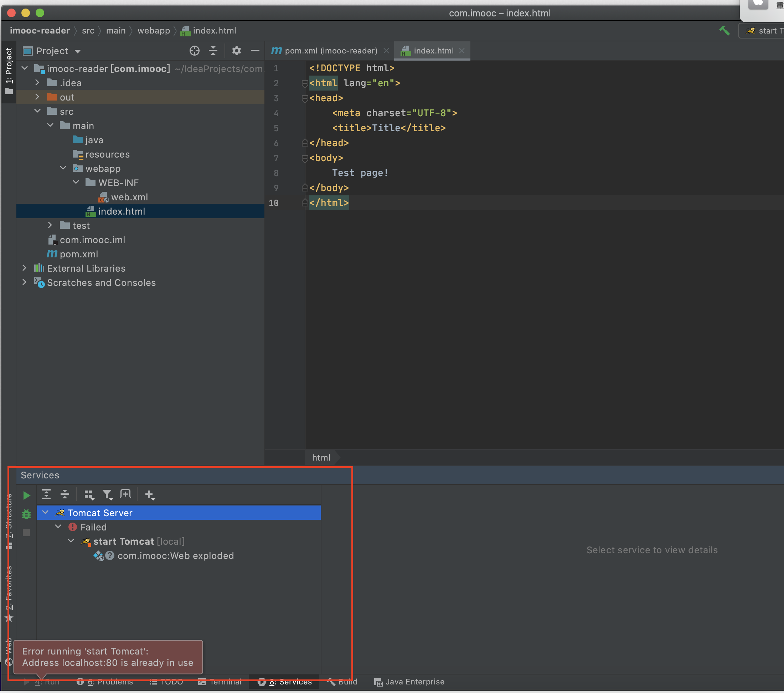This screenshot has height=693, width=784.
Task: Click the 'Test page!' text in editor
Action: click(x=360, y=173)
